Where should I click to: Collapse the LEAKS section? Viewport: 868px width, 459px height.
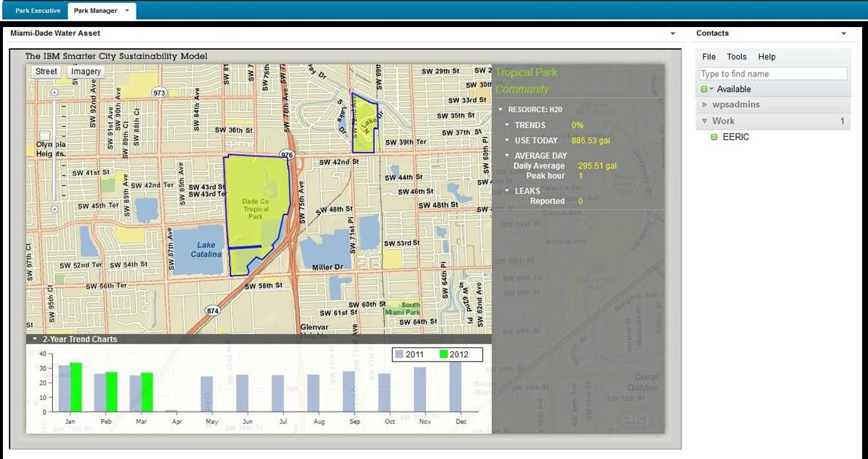coord(508,191)
